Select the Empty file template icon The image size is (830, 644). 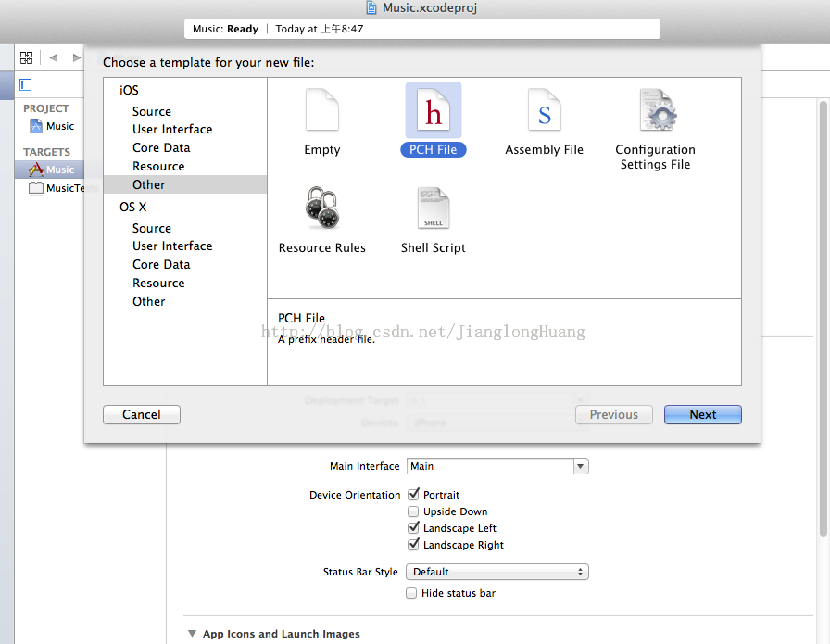[x=321, y=110]
